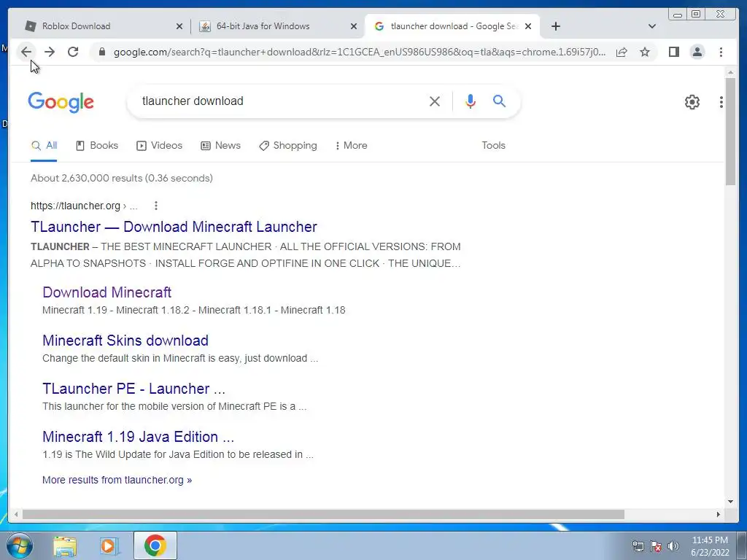Click the horizontal scrollbar left arrow
Screen dimensions: 747x560
[x=16, y=514]
